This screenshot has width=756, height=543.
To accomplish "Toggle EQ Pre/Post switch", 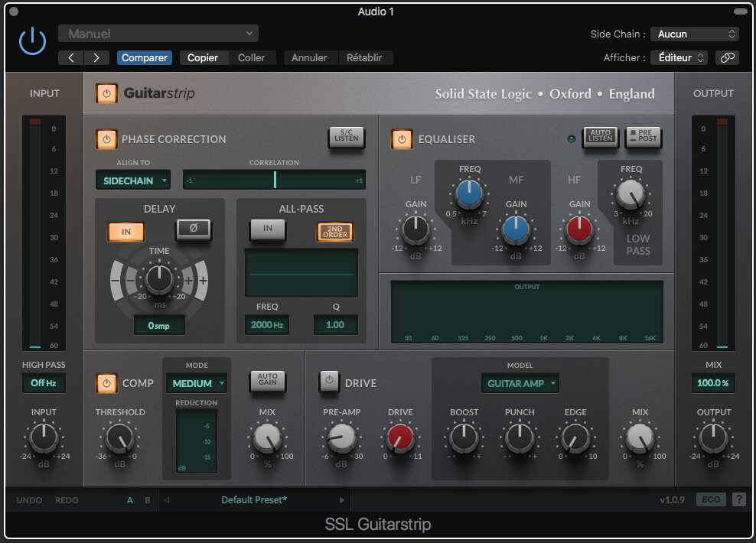I will click(x=644, y=138).
